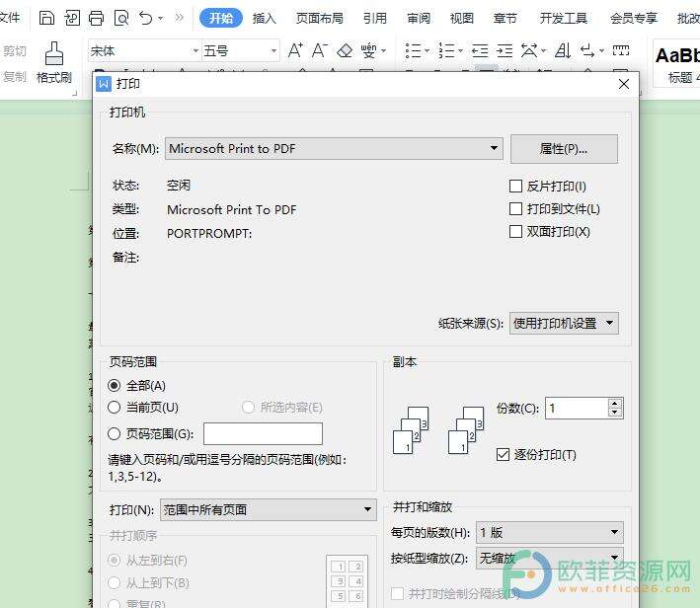Click the Export to PDF icon
700x608 pixels.
[72, 18]
